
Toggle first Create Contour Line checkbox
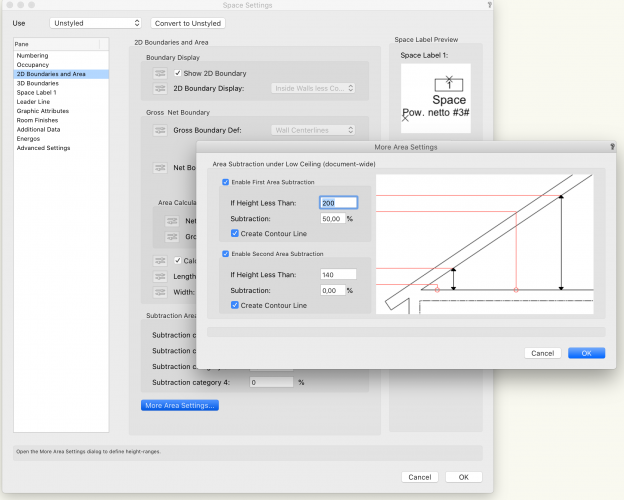234,232
